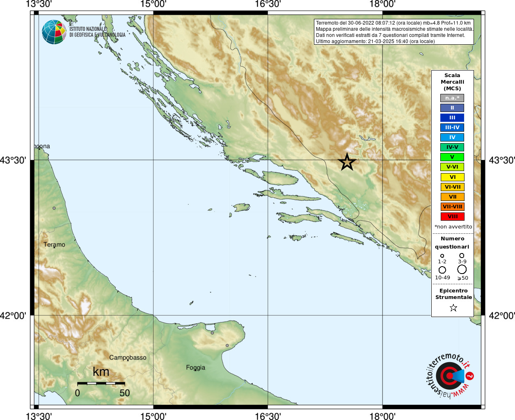Click the Teramo city label
This screenshot has height=420, width=515.
click(54, 244)
